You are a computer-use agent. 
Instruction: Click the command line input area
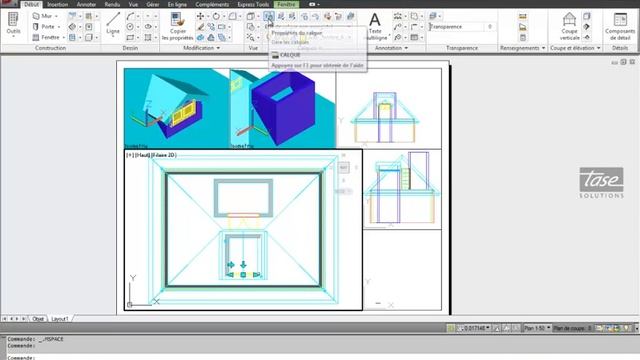322,358
